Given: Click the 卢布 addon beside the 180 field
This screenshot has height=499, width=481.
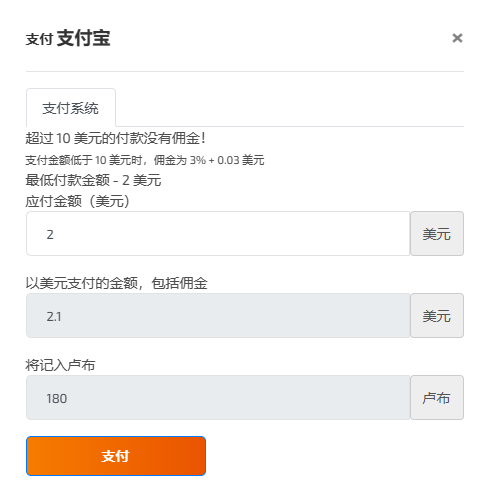Looking at the screenshot, I should pyautogui.click(x=437, y=398).
